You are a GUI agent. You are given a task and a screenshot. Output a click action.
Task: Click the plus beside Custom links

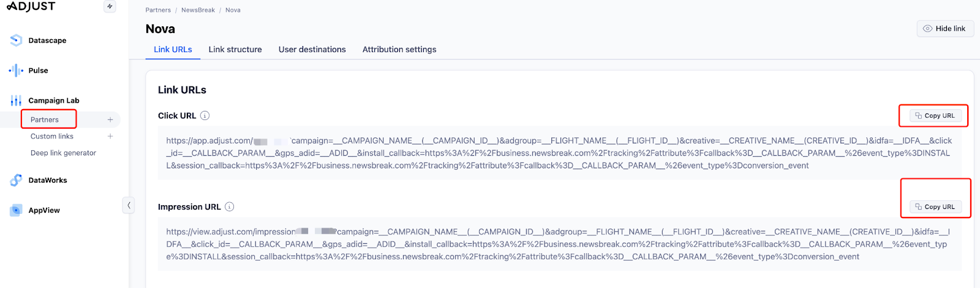(x=110, y=137)
